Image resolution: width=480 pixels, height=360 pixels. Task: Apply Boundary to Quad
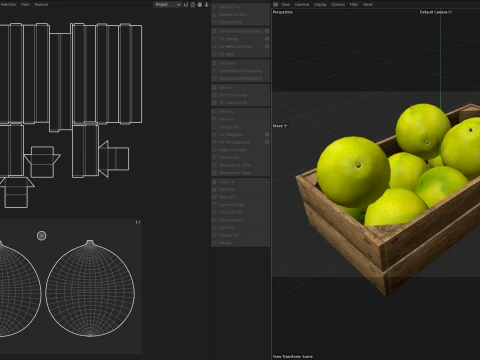(240, 173)
